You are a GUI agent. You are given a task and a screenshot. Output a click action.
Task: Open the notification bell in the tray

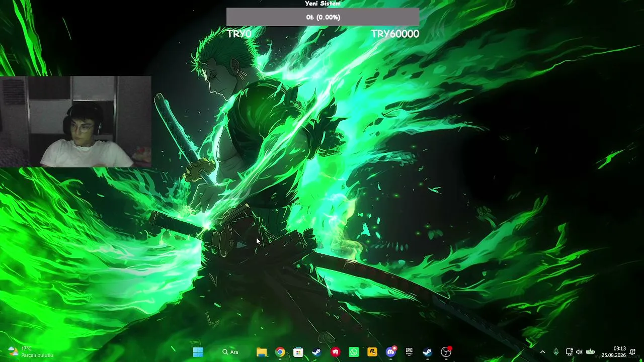point(632,352)
